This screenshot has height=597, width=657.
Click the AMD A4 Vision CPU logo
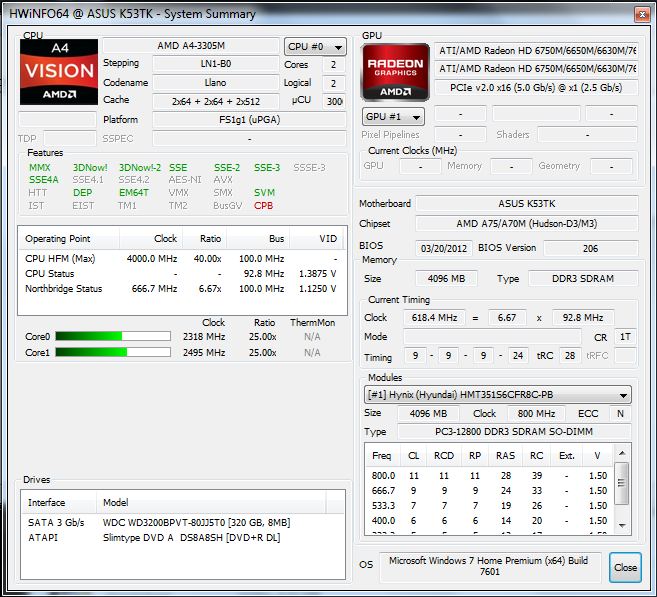tap(59, 72)
